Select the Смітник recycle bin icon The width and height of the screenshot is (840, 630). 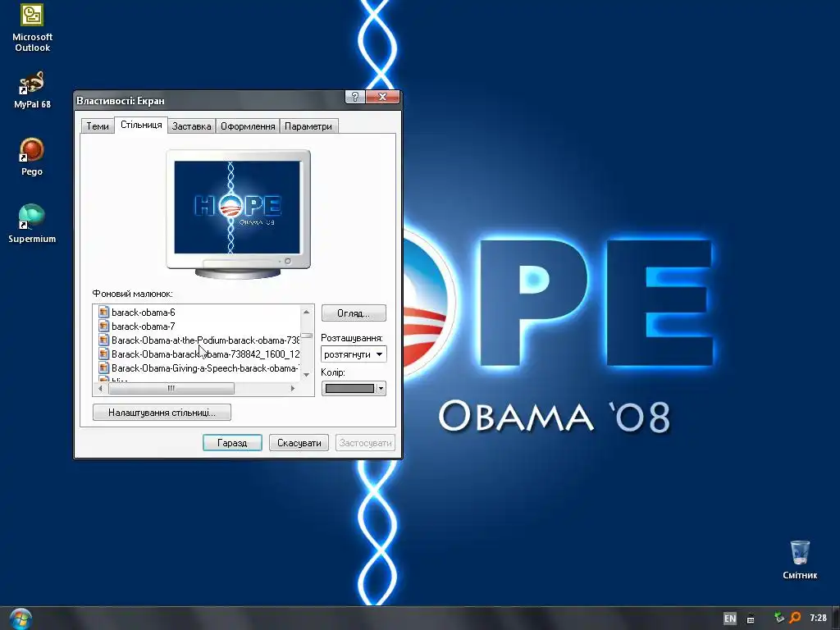pos(800,559)
